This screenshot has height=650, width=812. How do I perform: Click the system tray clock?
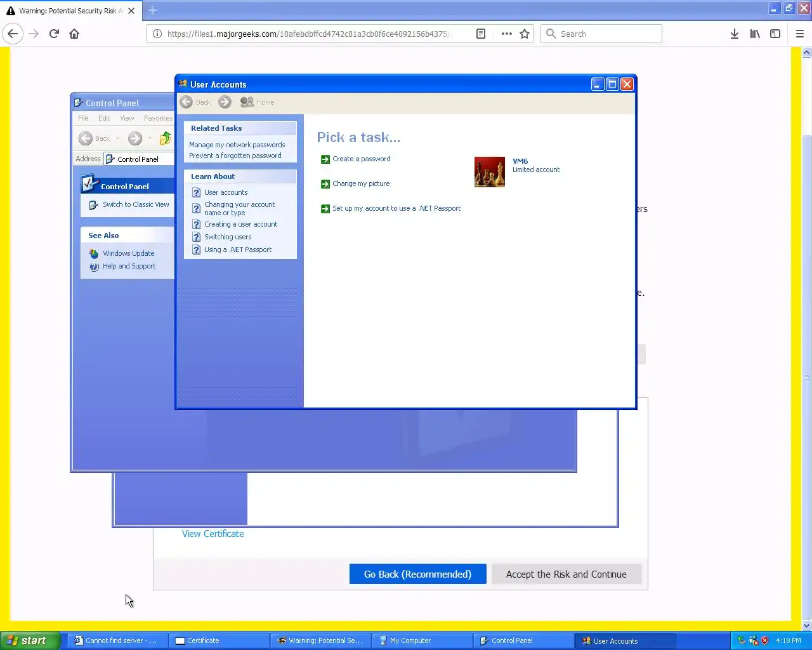[788, 640]
